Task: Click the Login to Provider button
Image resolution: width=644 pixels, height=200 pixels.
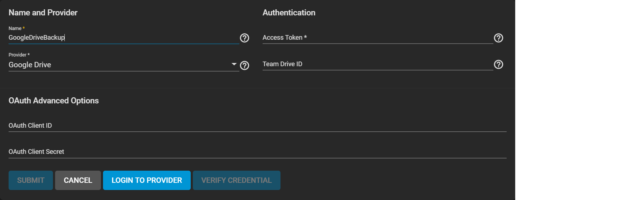Action: pos(147,180)
